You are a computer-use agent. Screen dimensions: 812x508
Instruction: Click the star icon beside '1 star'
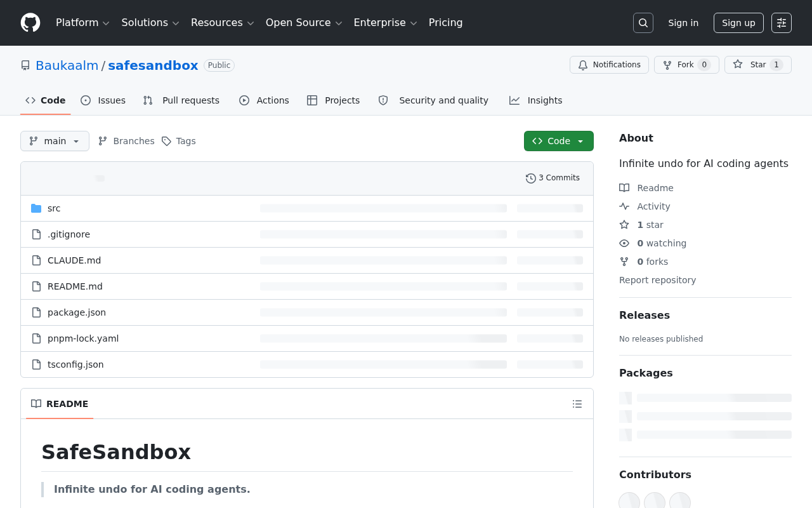coord(624,225)
